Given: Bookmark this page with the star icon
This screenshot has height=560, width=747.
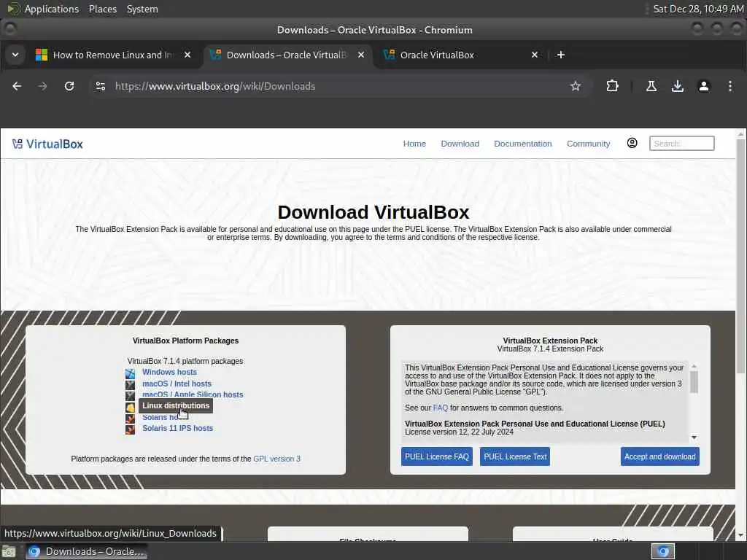Looking at the screenshot, I should (x=576, y=86).
